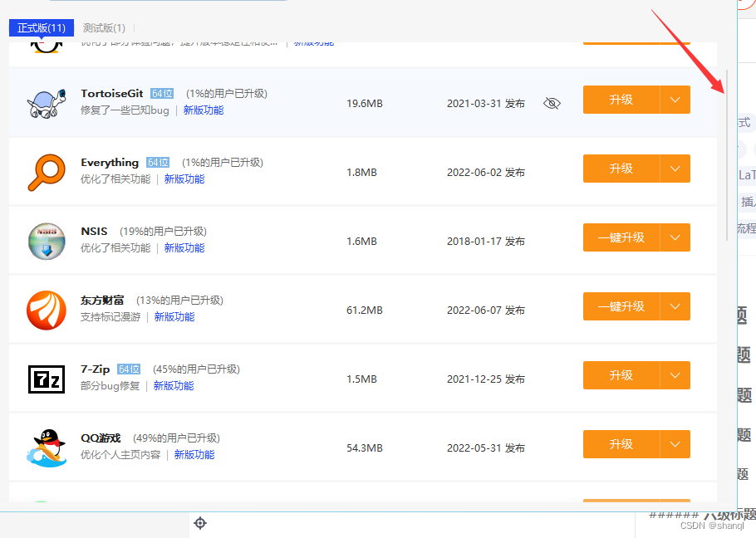Select the QQ游戏 penguin icon
Image resolution: width=756 pixels, height=538 pixels.
point(47,446)
